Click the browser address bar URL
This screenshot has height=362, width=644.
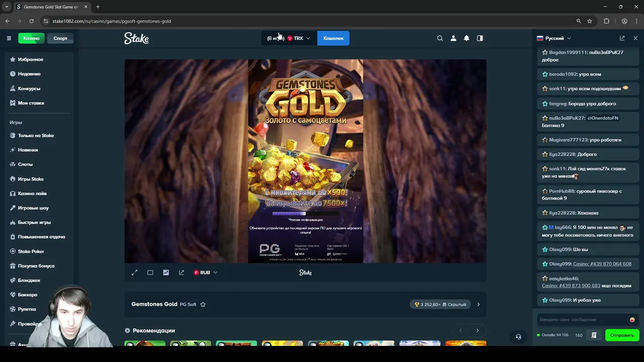point(112,21)
